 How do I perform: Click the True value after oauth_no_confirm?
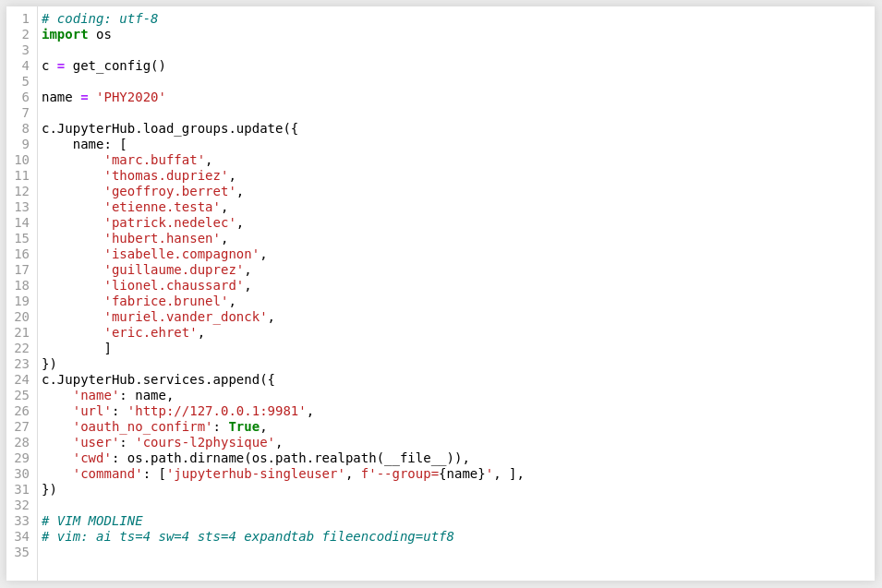[x=244, y=426]
